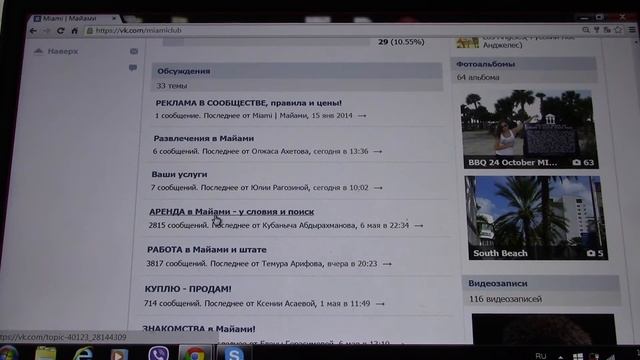640x360 pixels.
Task: Click arrow after 15 янв 2014 message
Action: click(x=362, y=116)
